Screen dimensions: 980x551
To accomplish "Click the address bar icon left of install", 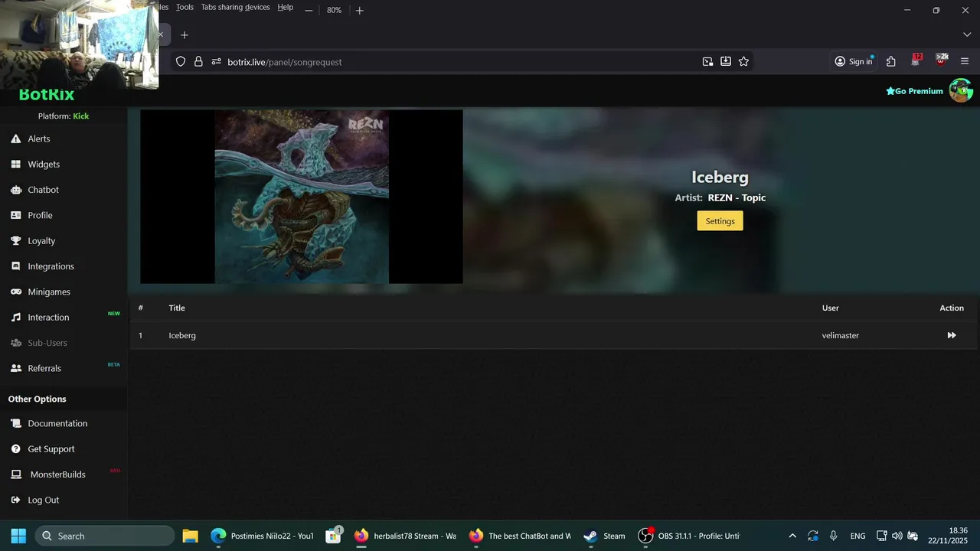I will coord(707,61).
